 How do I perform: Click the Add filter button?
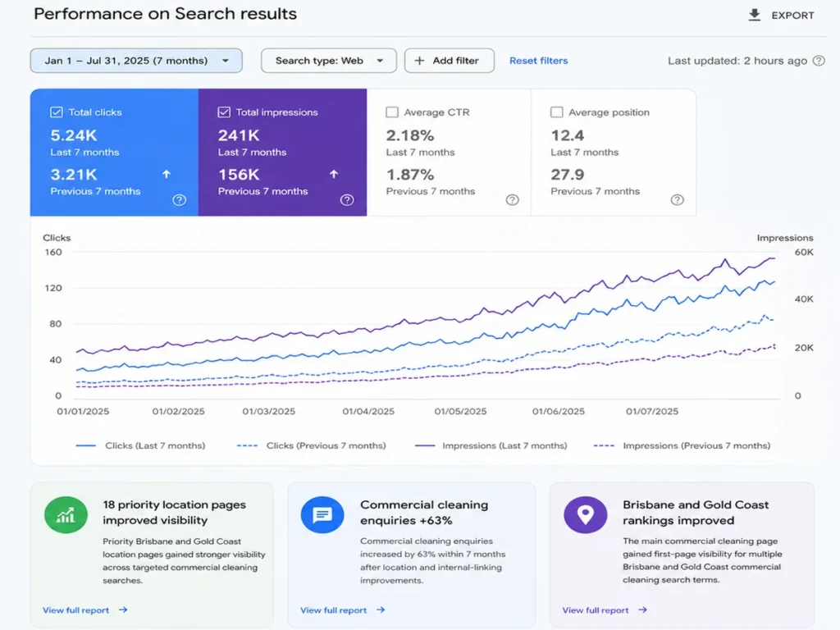pyautogui.click(x=449, y=61)
